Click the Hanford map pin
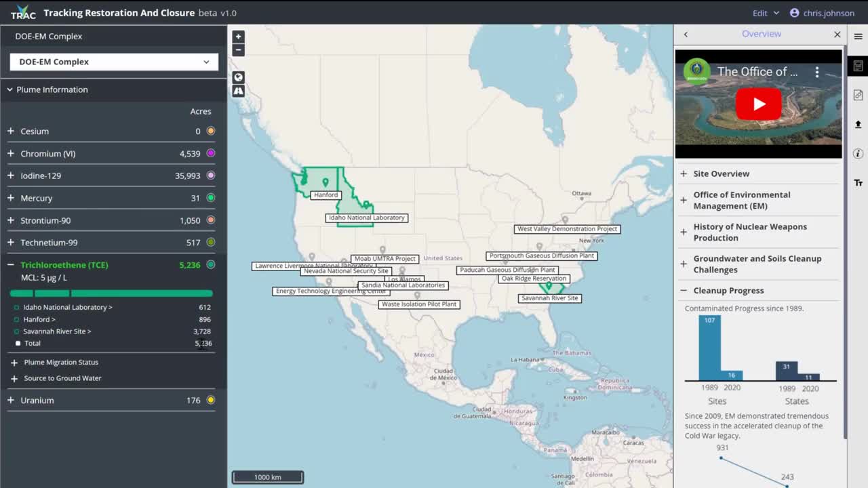 [x=325, y=182]
